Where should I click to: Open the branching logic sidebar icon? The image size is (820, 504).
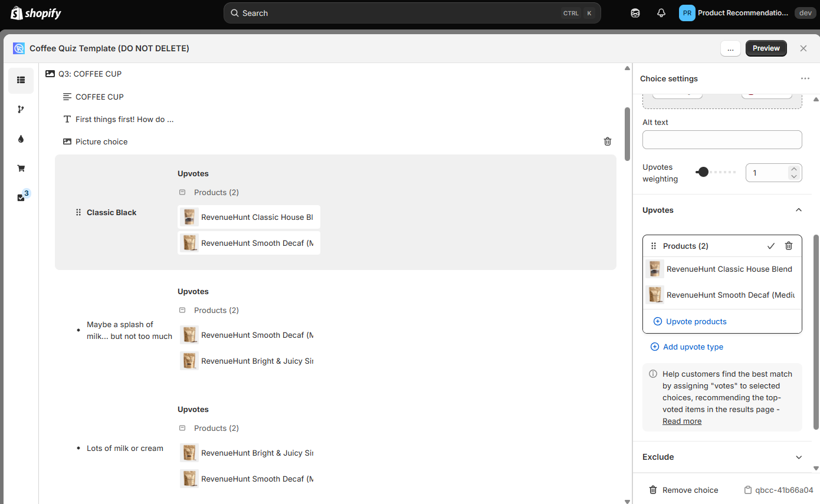coord(21,110)
